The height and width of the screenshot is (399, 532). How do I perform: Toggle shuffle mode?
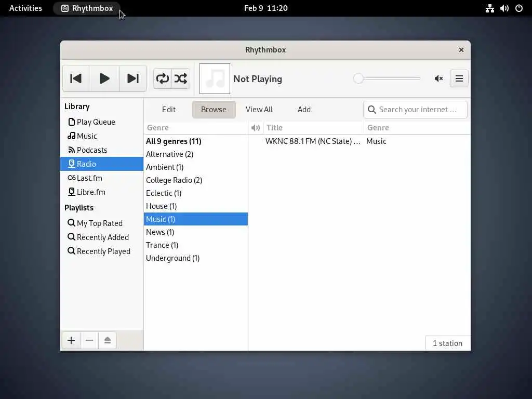click(180, 79)
